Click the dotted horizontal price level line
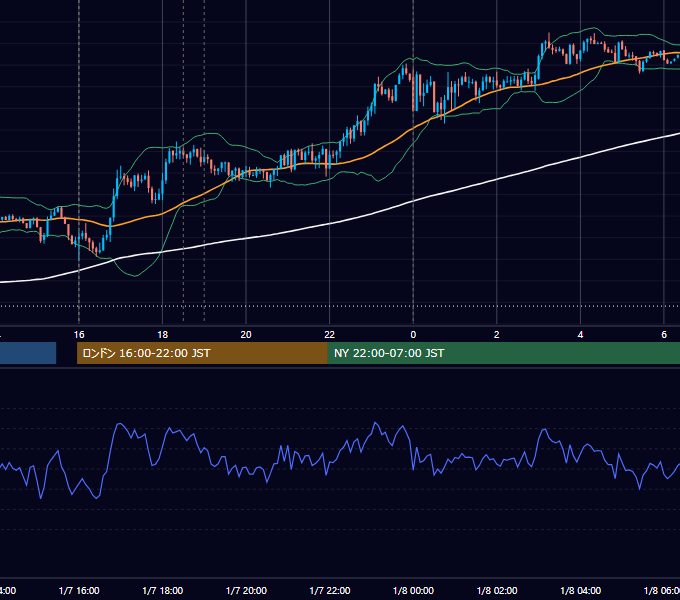The width and height of the screenshot is (680, 600). [340, 306]
